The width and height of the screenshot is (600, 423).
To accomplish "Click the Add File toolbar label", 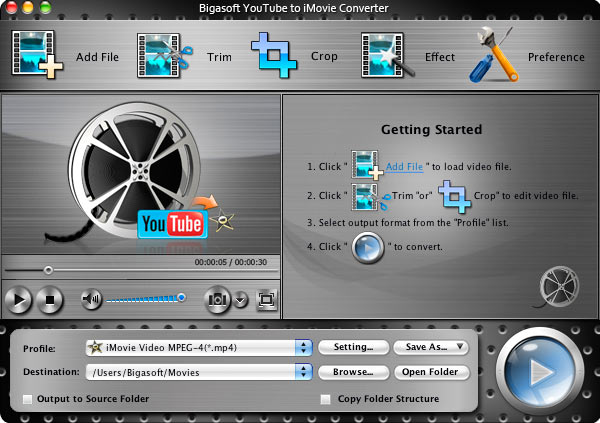I will pyautogui.click(x=97, y=57).
